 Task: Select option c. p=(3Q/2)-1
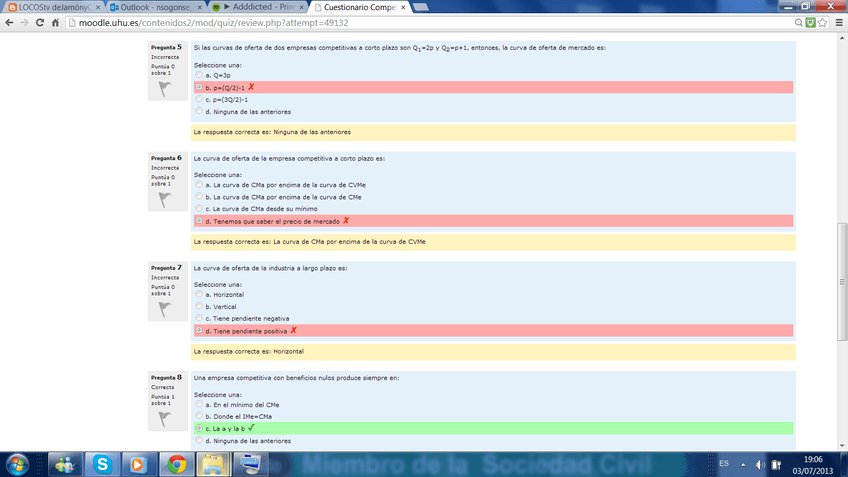pyautogui.click(x=199, y=99)
